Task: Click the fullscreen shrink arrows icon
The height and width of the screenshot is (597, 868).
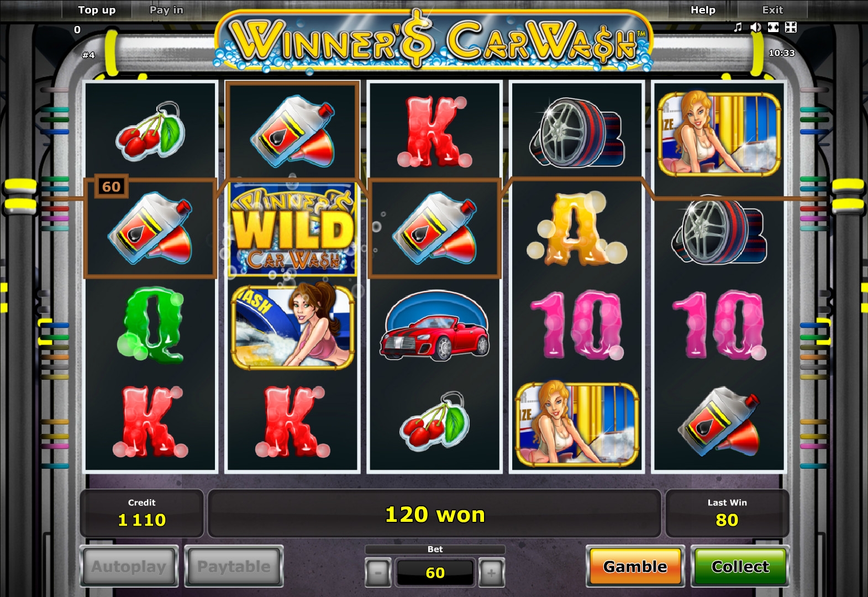Action: click(x=791, y=27)
